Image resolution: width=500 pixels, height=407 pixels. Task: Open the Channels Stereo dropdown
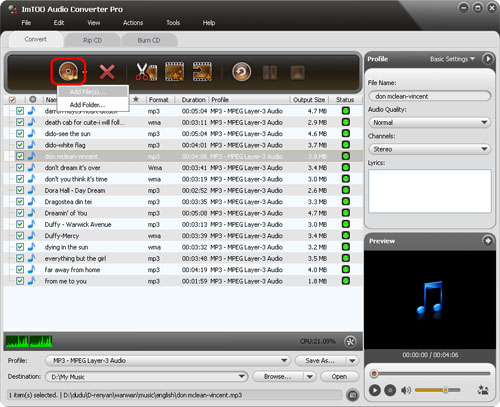tap(429, 149)
